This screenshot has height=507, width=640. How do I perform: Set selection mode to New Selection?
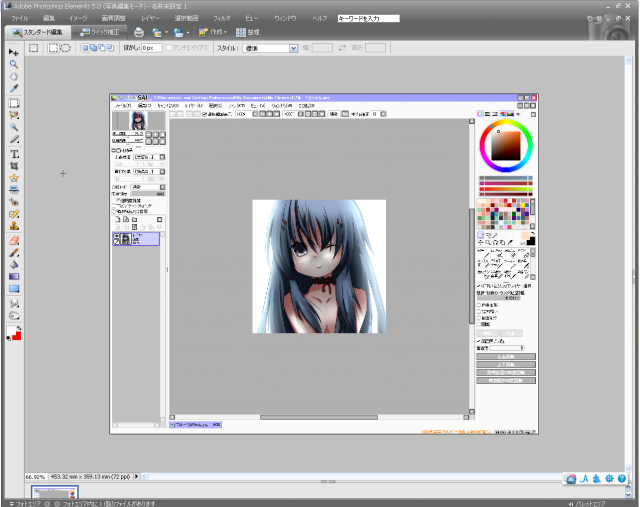[85, 48]
